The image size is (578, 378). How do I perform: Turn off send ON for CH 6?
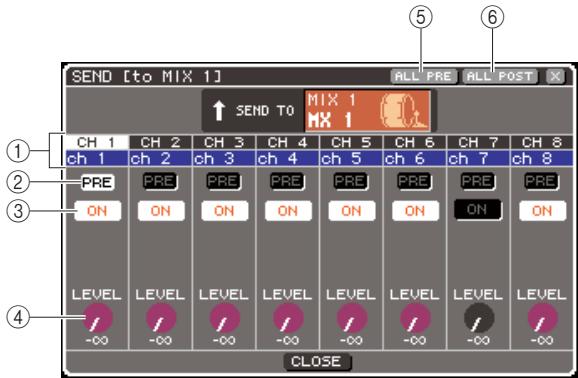[415, 211]
